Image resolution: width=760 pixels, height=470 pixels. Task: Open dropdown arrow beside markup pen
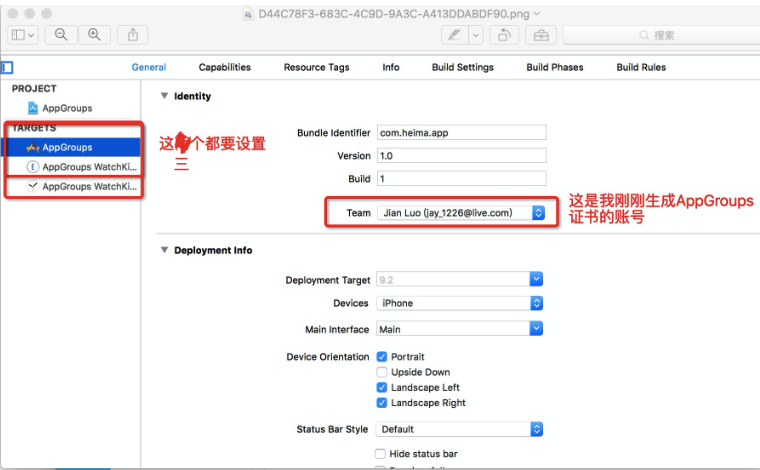point(476,35)
